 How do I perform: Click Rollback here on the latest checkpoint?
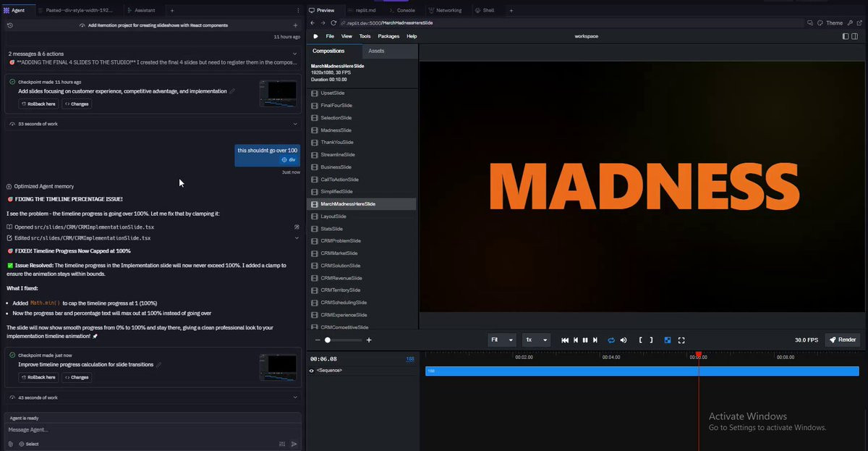pos(38,377)
